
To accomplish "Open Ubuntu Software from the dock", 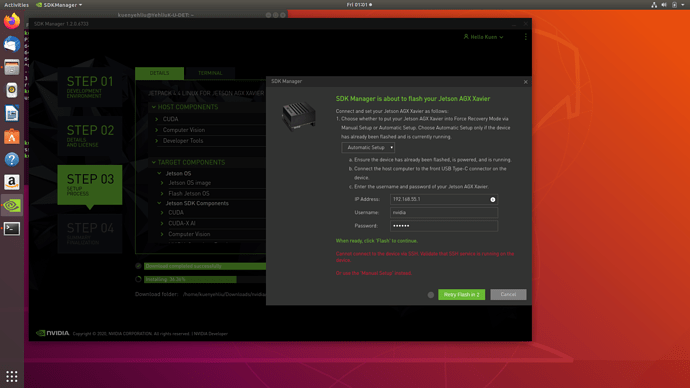I will tap(12, 136).
